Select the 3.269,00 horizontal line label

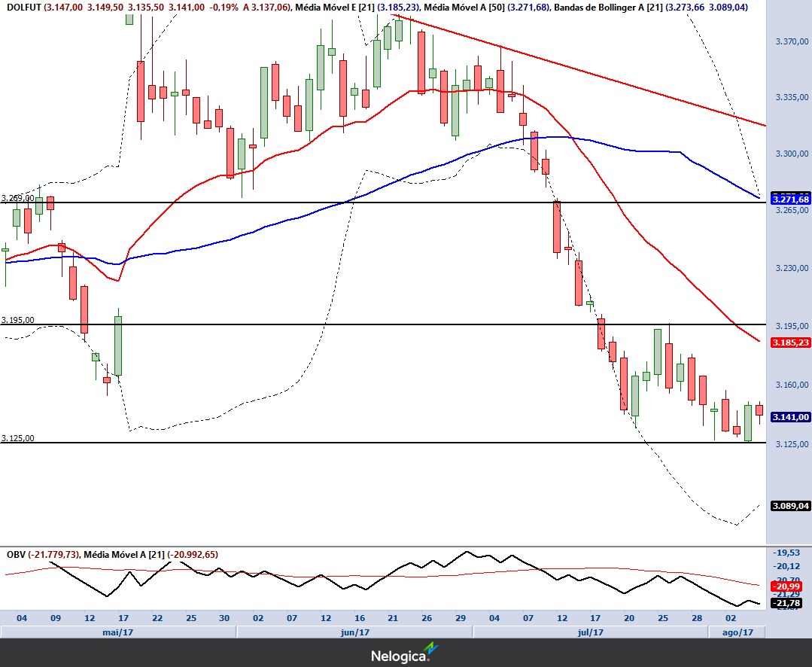[x=18, y=198]
